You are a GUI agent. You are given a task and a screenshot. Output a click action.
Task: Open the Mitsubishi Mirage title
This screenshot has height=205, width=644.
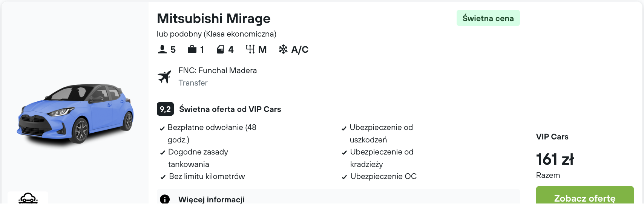tap(213, 18)
